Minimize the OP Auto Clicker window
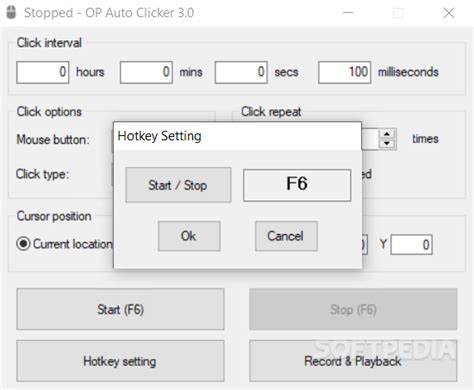 tap(348, 13)
